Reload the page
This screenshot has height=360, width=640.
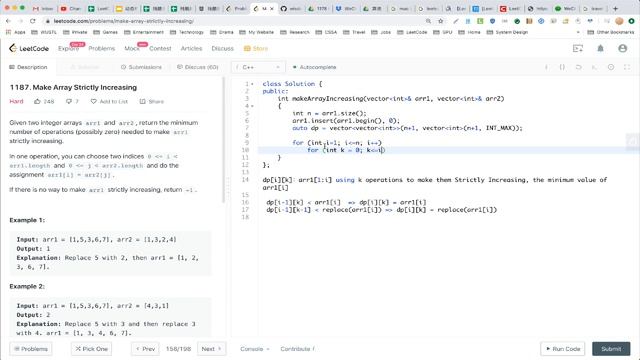(x=33, y=21)
